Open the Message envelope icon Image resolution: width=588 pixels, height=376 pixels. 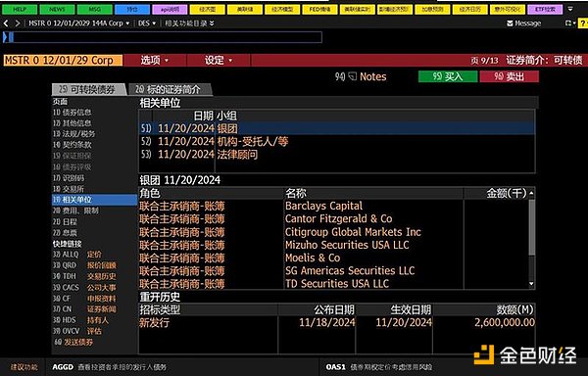click(510, 23)
